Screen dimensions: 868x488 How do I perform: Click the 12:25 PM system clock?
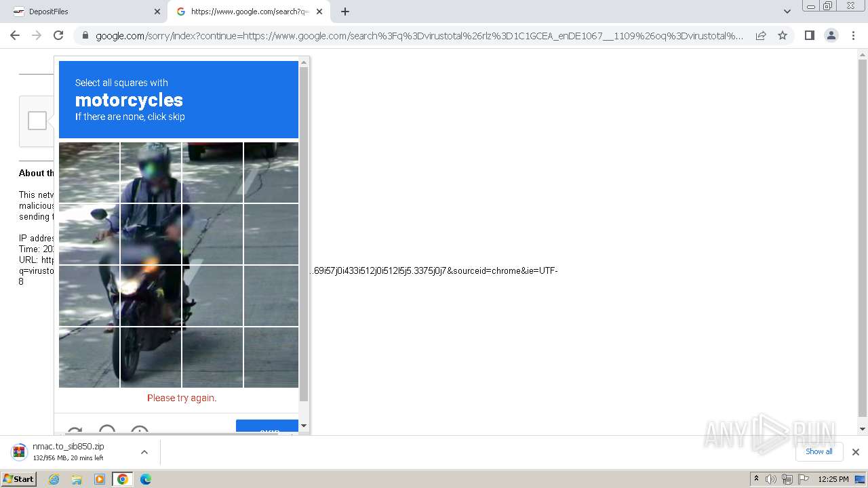(833, 479)
